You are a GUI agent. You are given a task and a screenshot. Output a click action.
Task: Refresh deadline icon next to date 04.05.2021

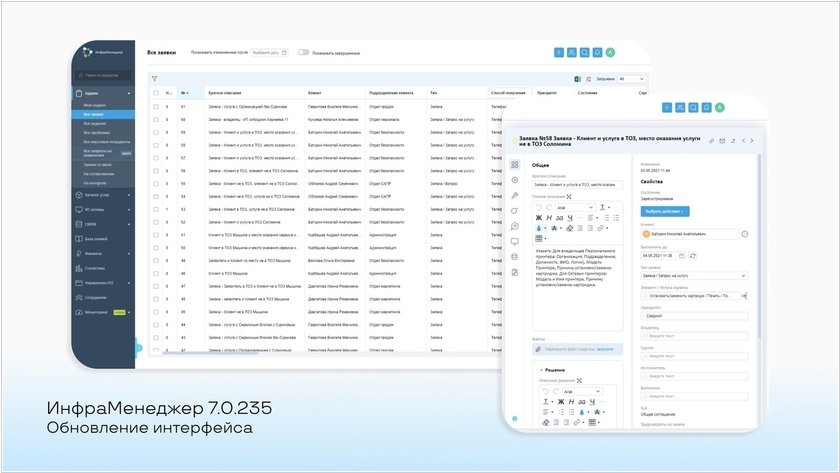[693, 256]
